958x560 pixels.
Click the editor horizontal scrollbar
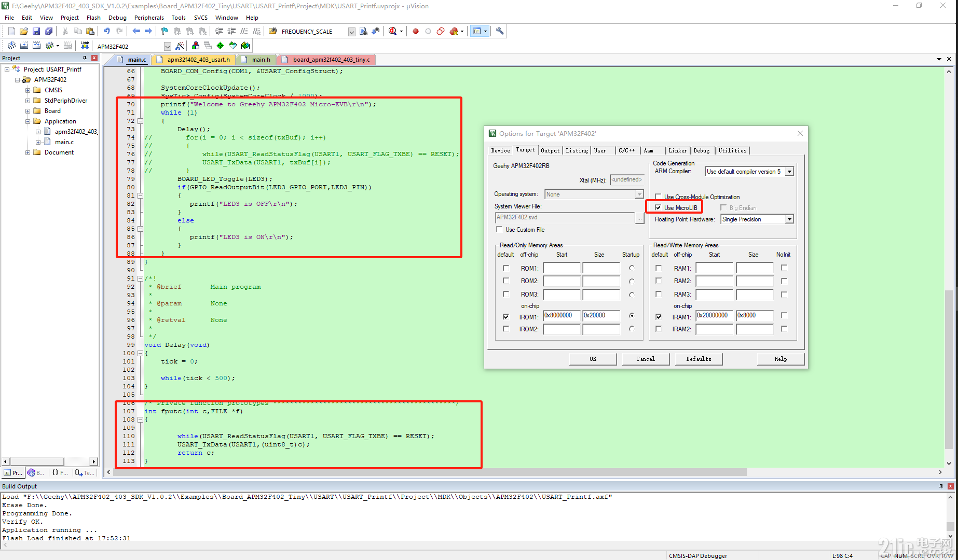pos(430,472)
